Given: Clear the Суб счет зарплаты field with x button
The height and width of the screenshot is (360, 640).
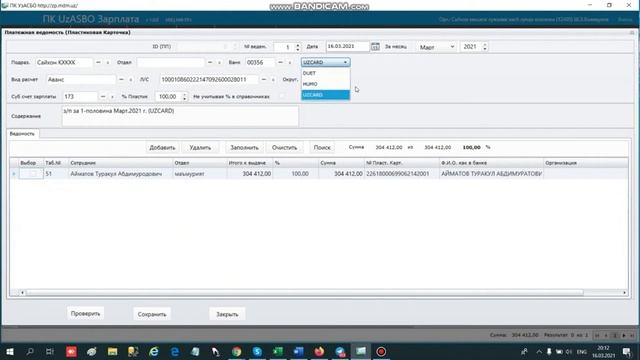Looking at the screenshot, I should click(112, 97).
